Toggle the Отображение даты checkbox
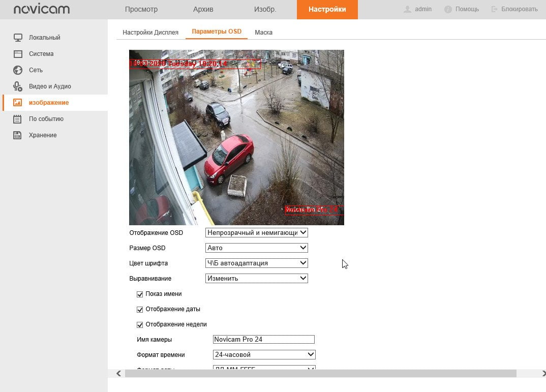This screenshot has width=546, height=392. coord(140,310)
